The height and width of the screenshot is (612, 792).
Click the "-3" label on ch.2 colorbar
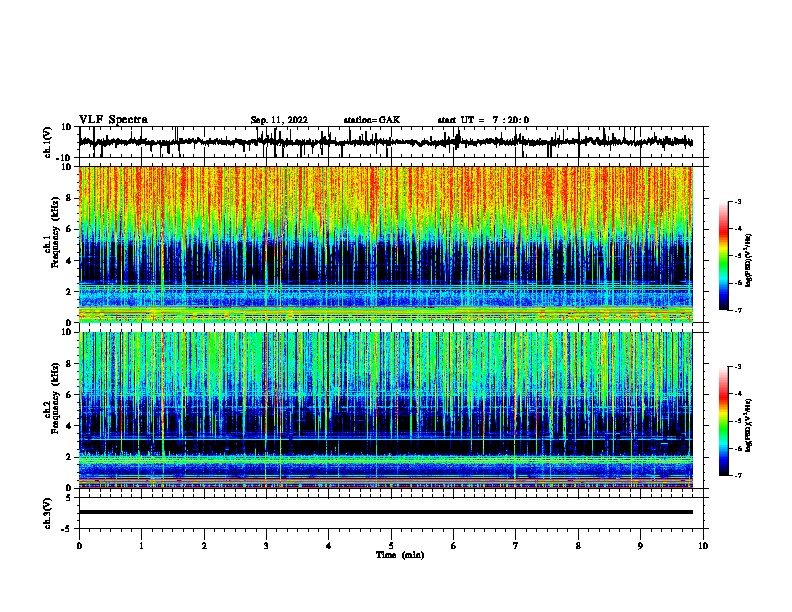pos(738,367)
